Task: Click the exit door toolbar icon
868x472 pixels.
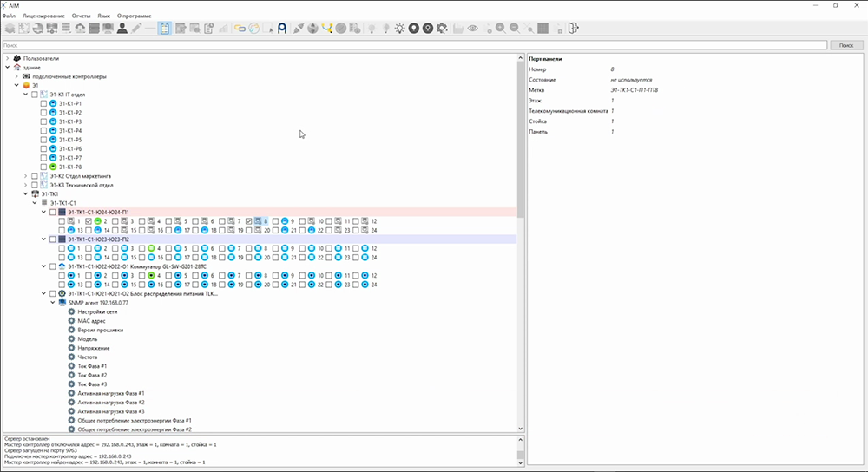Action: tap(573, 28)
